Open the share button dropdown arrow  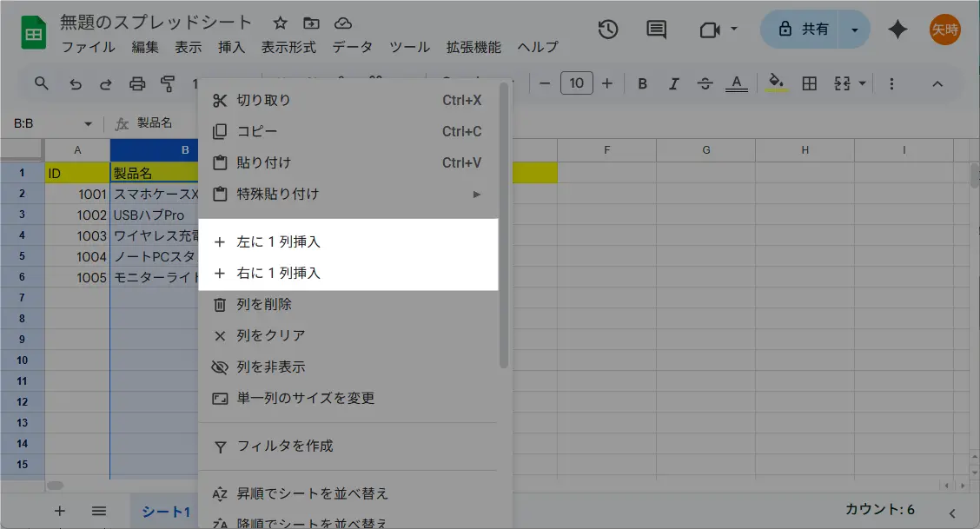[855, 30]
